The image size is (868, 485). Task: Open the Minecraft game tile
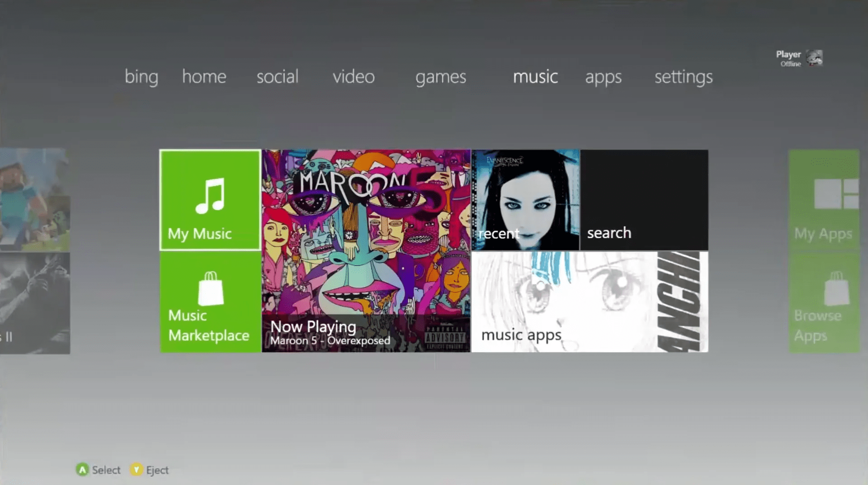click(35, 200)
